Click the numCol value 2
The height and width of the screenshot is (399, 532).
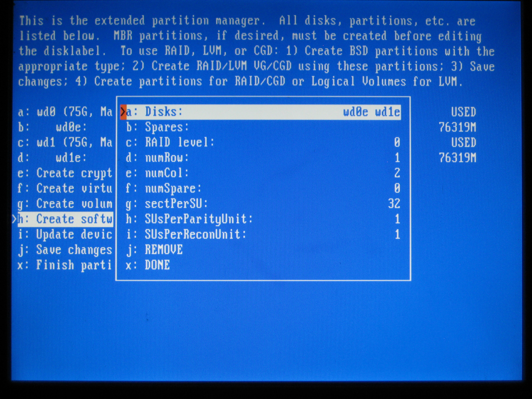tap(397, 173)
